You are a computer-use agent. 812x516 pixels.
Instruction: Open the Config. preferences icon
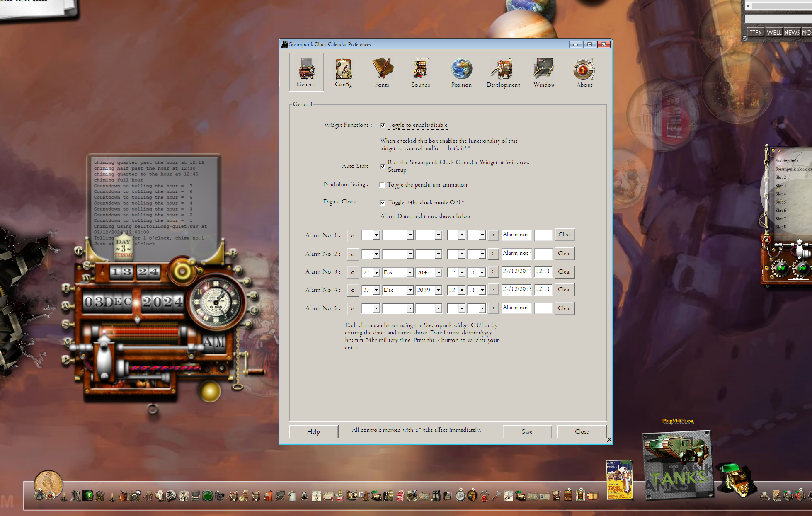(344, 72)
